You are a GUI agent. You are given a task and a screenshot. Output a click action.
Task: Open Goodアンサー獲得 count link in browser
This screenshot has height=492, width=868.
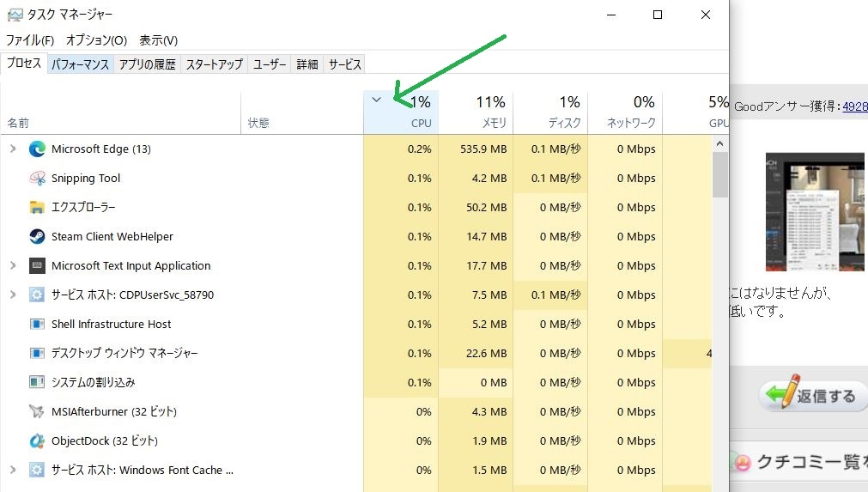[x=855, y=106]
